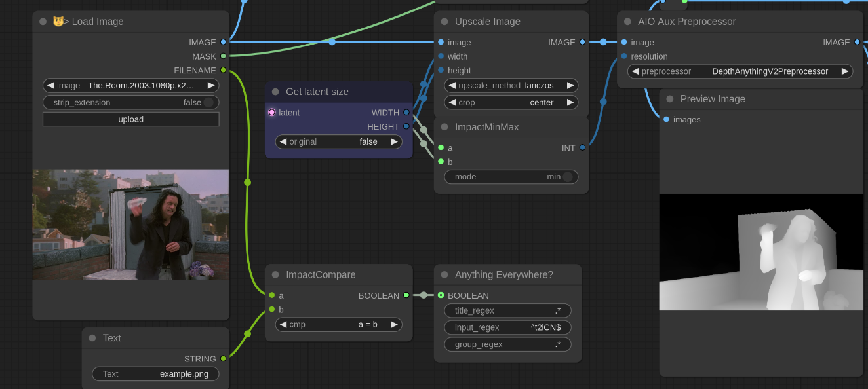Click Upscale Image's width input port

pos(441,56)
